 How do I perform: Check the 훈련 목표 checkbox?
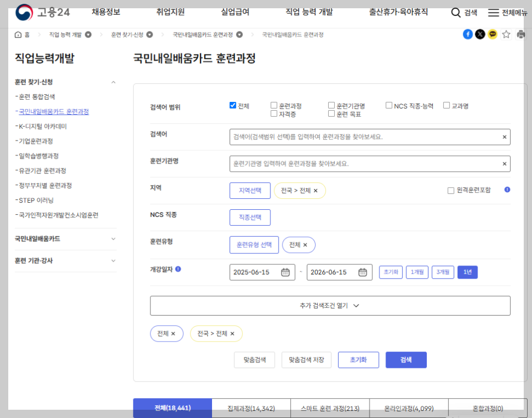(x=332, y=113)
